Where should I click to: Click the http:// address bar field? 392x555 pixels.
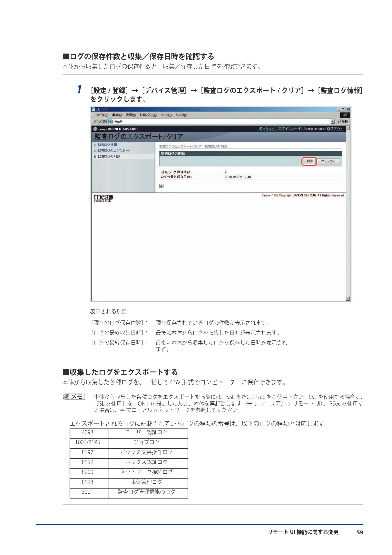[x=222, y=121]
